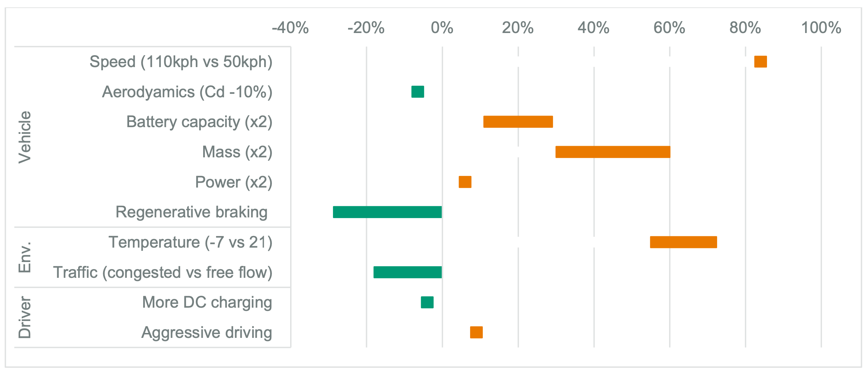
Task: Select the orange Mass (x2) bar
Action: pyautogui.click(x=613, y=152)
